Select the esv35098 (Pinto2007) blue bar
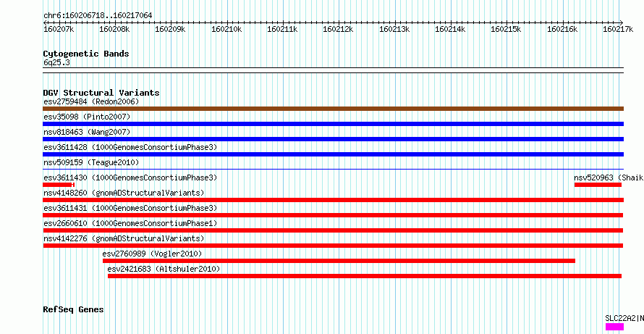 [333, 124]
